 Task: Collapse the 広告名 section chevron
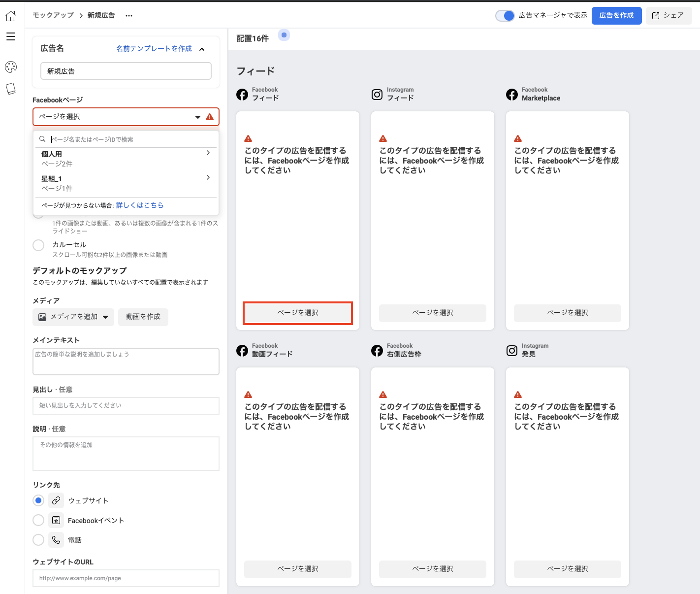coord(202,49)
